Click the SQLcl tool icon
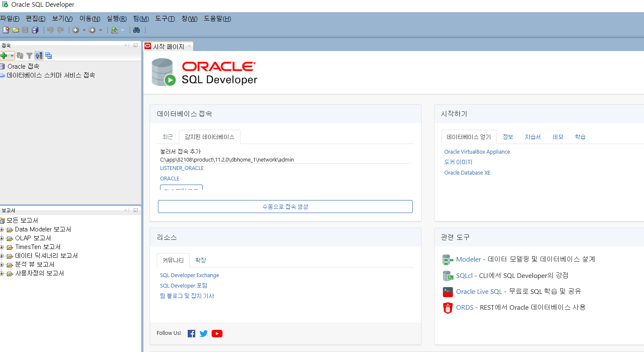644x352 pixels. pyautogui.click(x=448, y=276)
